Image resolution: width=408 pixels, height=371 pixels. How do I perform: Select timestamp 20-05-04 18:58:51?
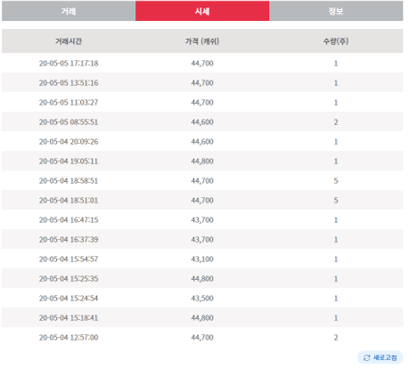click(69, 181)
